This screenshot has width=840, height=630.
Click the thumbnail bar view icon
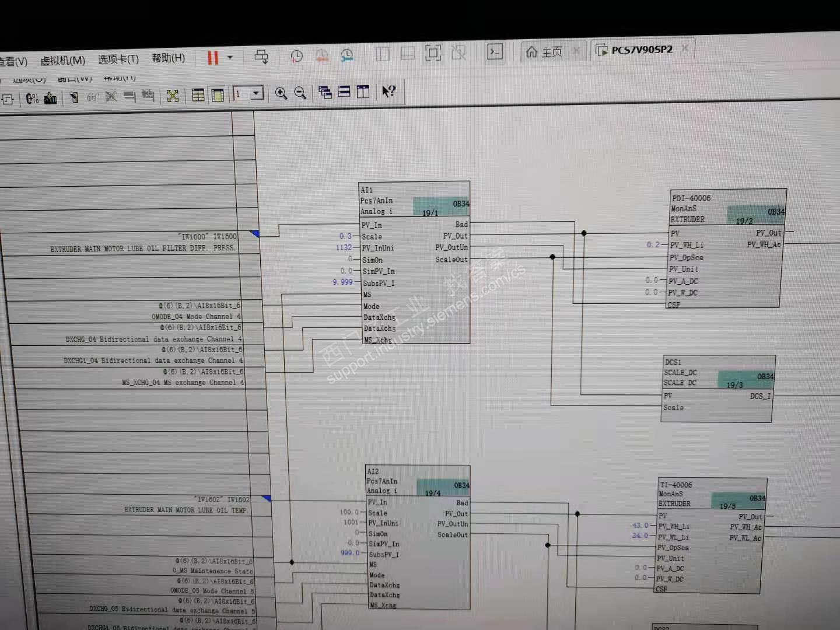(x=408, y=54)
